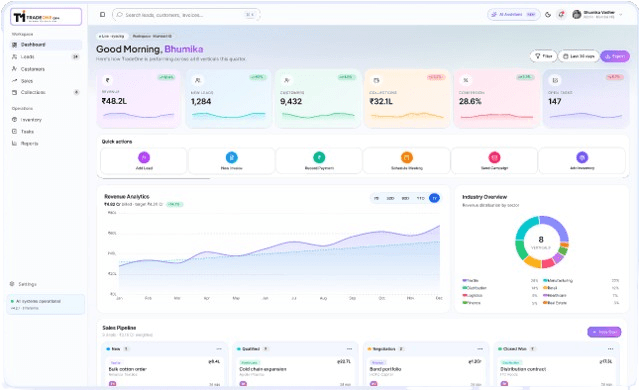639x390 pixels.
Task: Click the icon on Collections card
Action: pyautogui.click(x=376, y=80)
